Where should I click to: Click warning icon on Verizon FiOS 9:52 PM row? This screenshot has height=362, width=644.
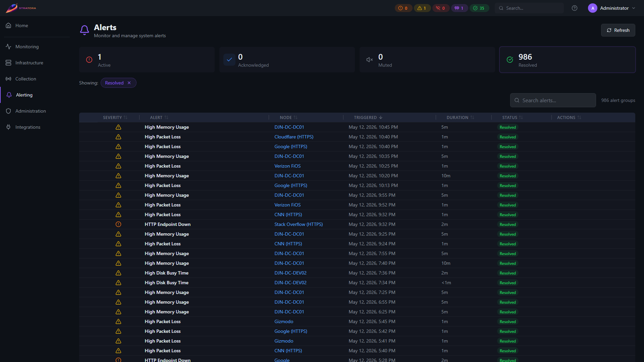[x=118, y=205]
